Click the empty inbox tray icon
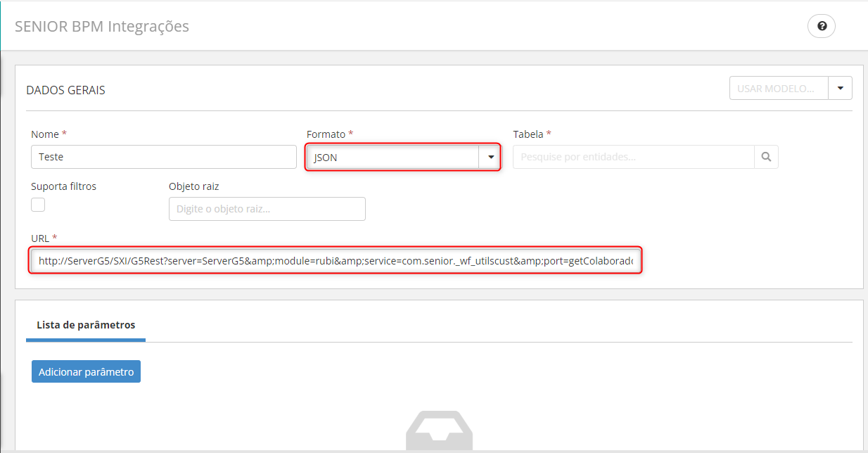The width and height of the screenshot is (868, 453). pyautogui.click(x=440, y=430)
